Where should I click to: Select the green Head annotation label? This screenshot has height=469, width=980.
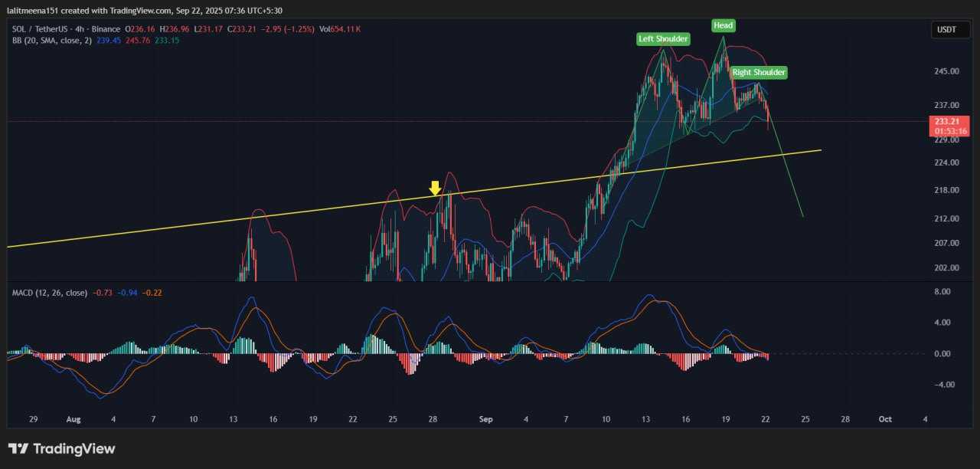coord(723,25)
